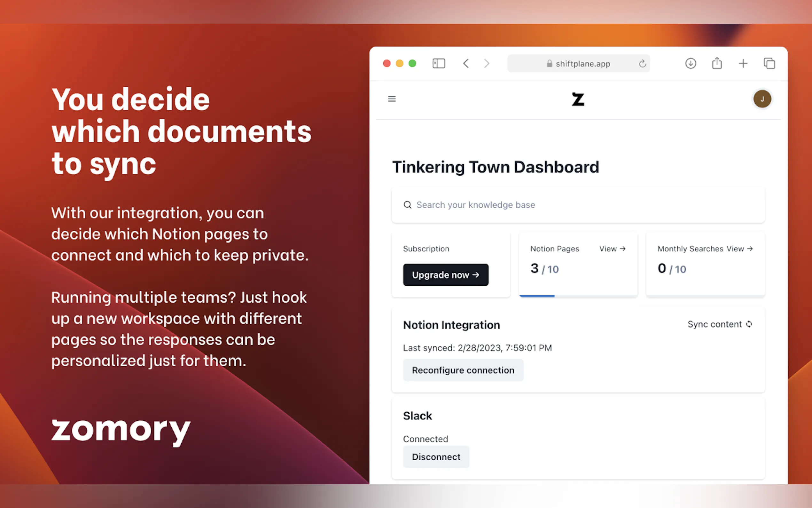Open the J user avatar menu
The height and width of the screenshot is (508, 812).
pos(762,99)
